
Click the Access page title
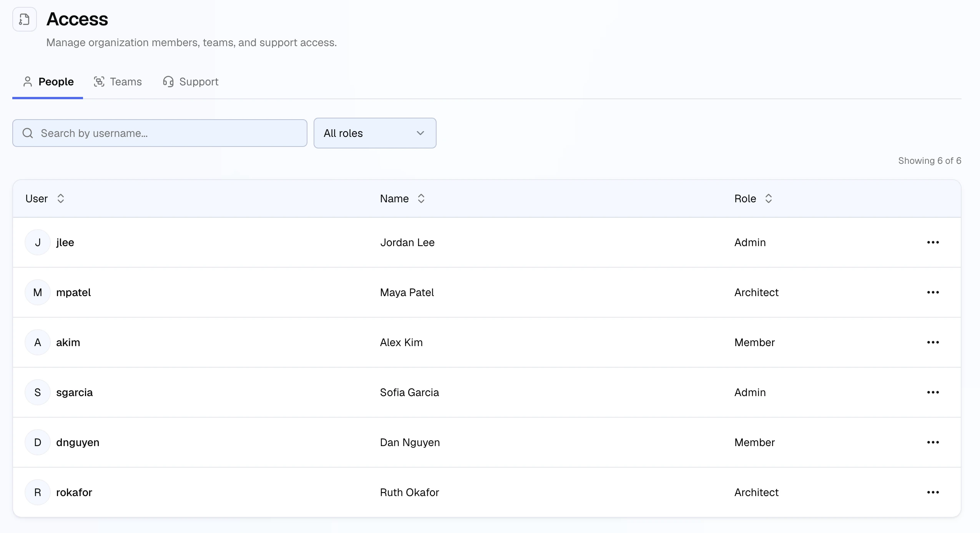click(x=77, y=19)
